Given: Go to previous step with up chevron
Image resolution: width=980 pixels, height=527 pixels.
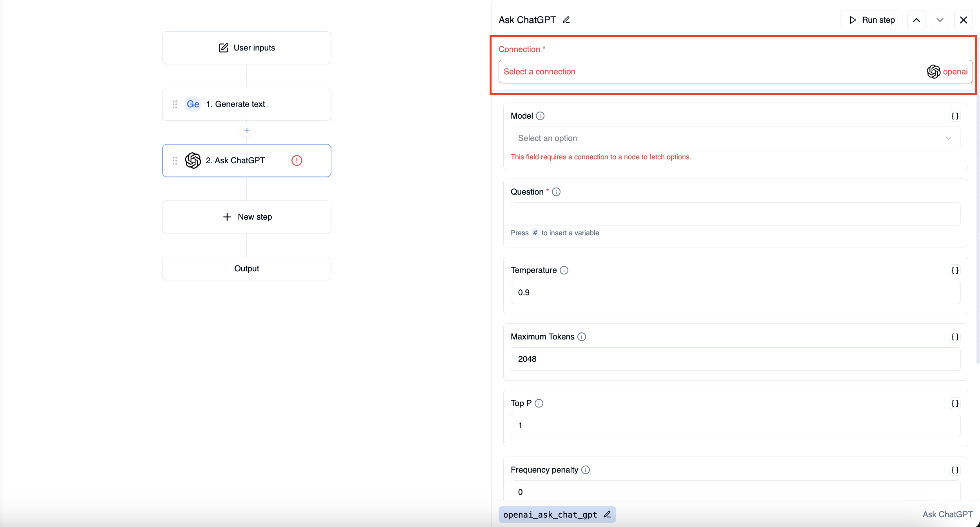Looking at the screenshot, I should point(916,20).
